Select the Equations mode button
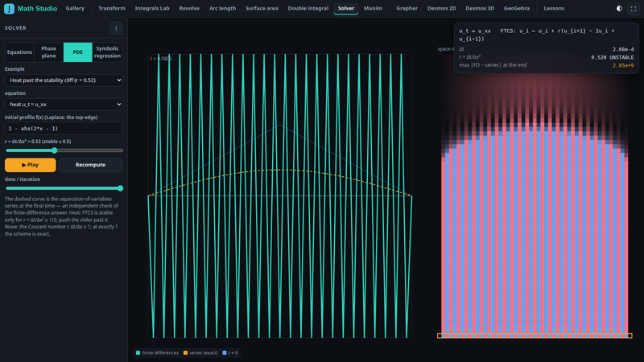The width and height of the screenshot is (644, 362). pyautogui.click(x=19, y=52)
